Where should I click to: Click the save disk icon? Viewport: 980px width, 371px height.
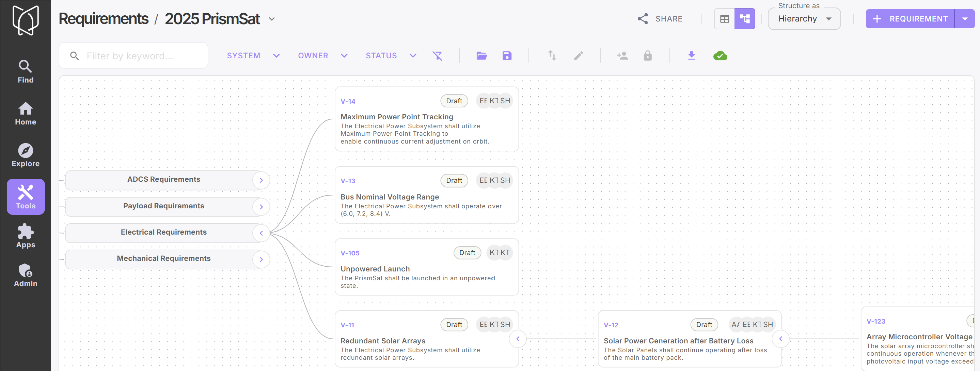point(507,56)
